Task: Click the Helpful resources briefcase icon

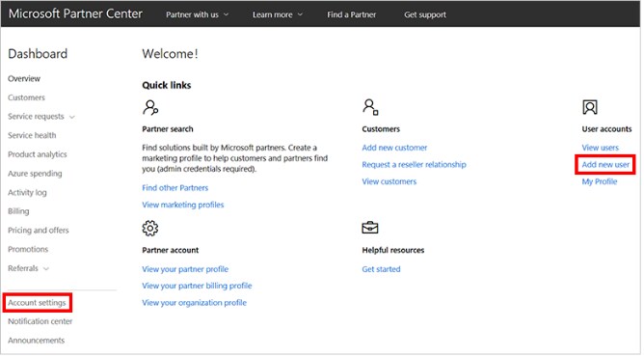Action: pyautogui.click(x=369, y=227)
